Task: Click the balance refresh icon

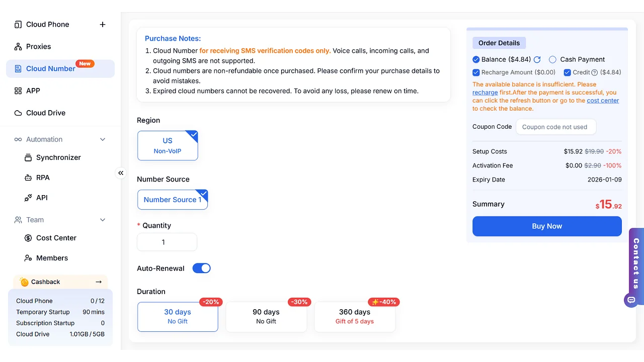Action: pyautogui.click(x=537, y=59)
